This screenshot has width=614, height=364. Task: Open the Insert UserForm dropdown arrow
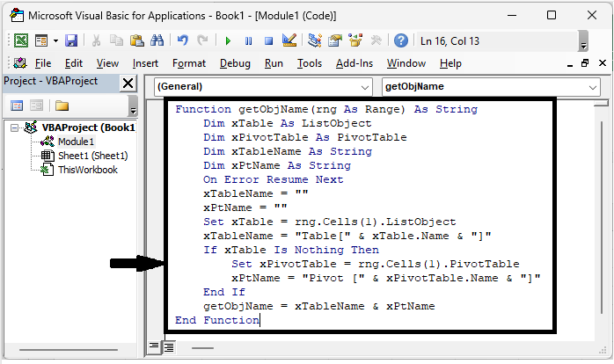(x=55, y=40)
